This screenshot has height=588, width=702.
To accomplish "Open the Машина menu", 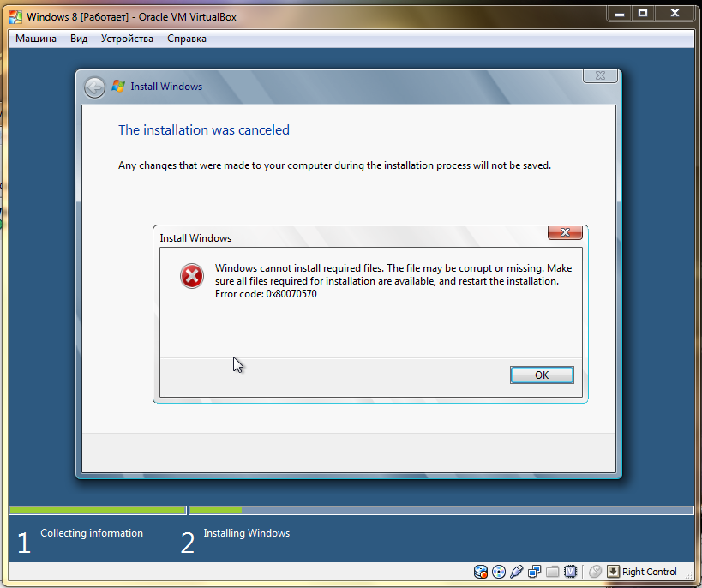I will click(x=36, y=39).
